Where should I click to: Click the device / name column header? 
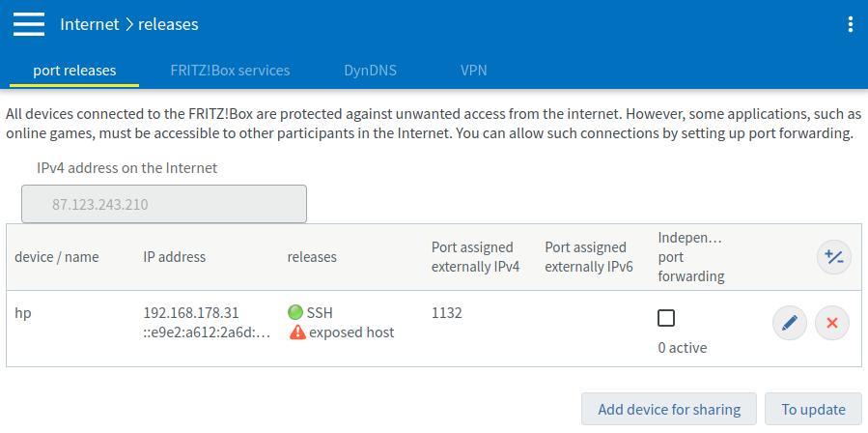(57, 257)
